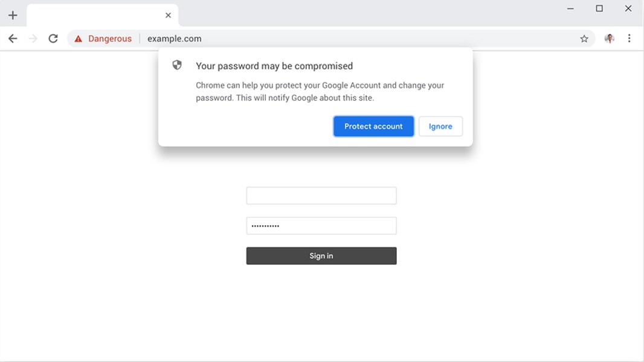Select the active browser tab

pyautogui.click(x=97, y=15)
